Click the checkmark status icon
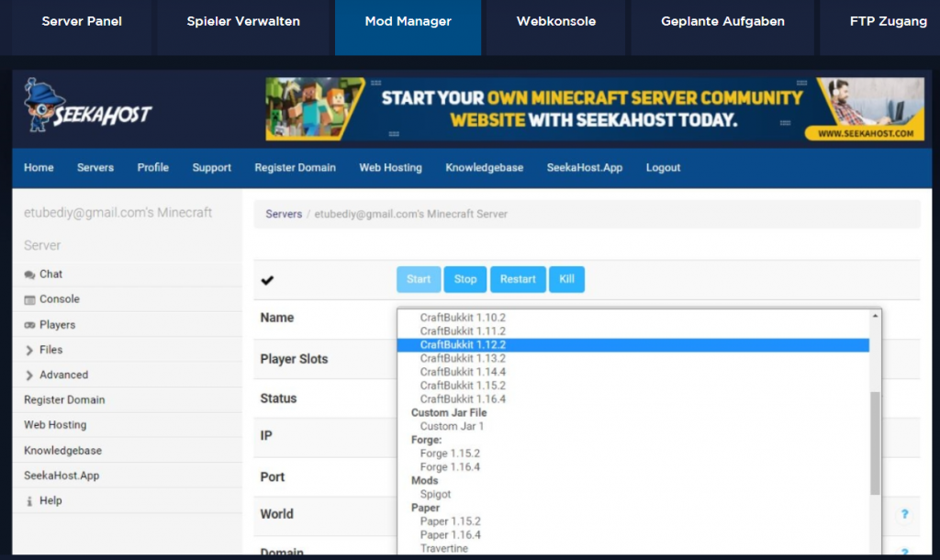The height and width of the screenshot is (560, 940). point(267,280)
